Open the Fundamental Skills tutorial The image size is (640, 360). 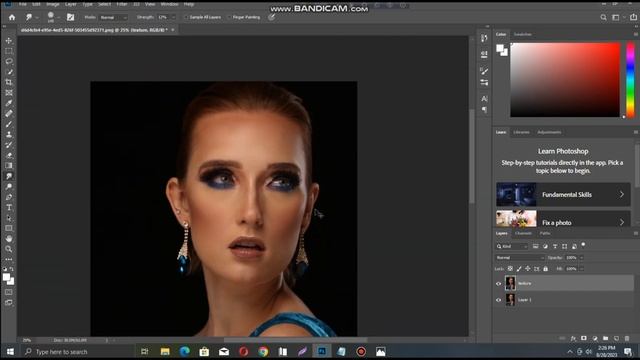[563, 194]
